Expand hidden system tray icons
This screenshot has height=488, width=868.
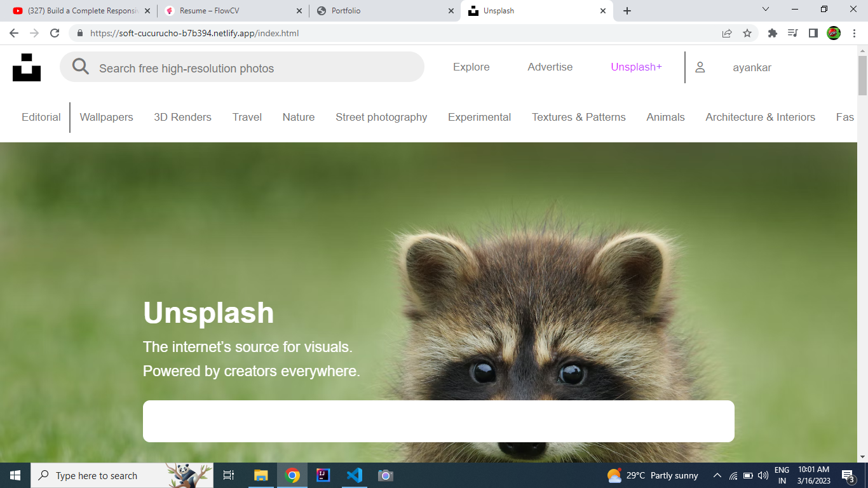[x=717, y=475]
